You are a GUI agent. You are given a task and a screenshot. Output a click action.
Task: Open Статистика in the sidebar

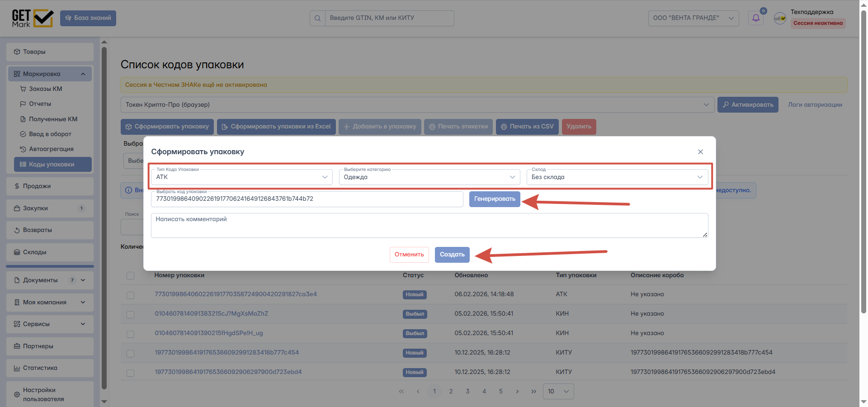click(50, 368)
